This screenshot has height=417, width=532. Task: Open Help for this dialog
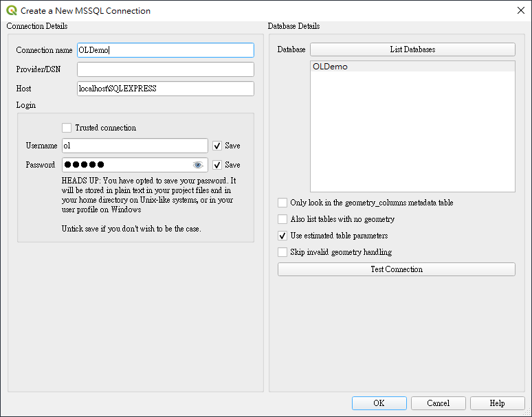click(497, 403)
